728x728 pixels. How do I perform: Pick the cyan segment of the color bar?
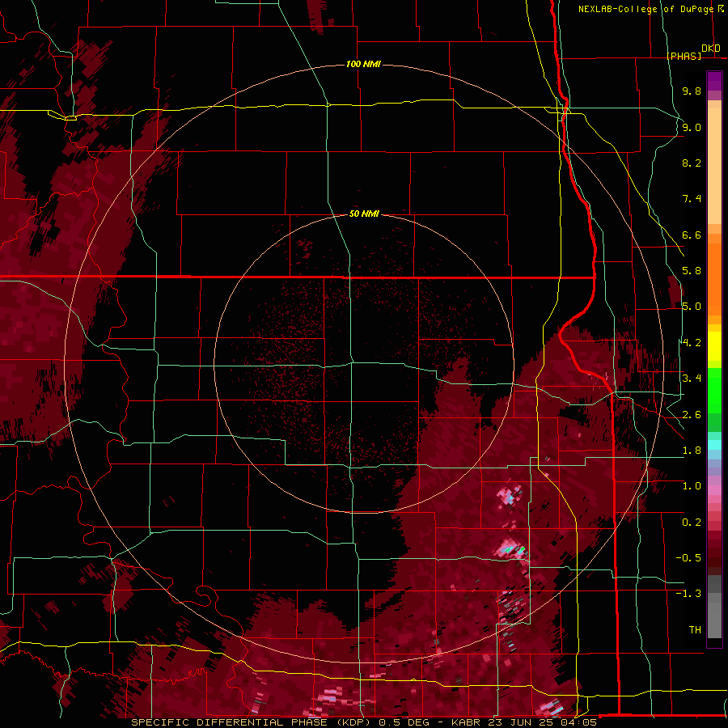(x=714, y=445)
